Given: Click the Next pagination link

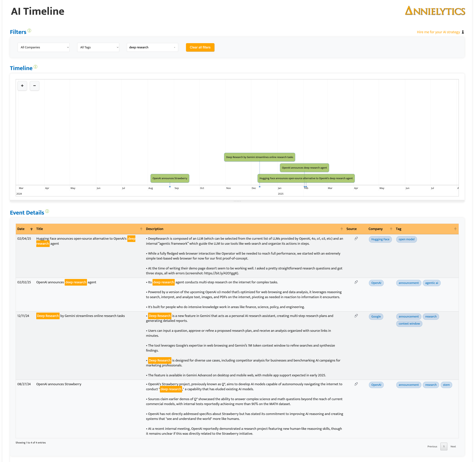Looking at the screenshot, I should tap(453, 446).
